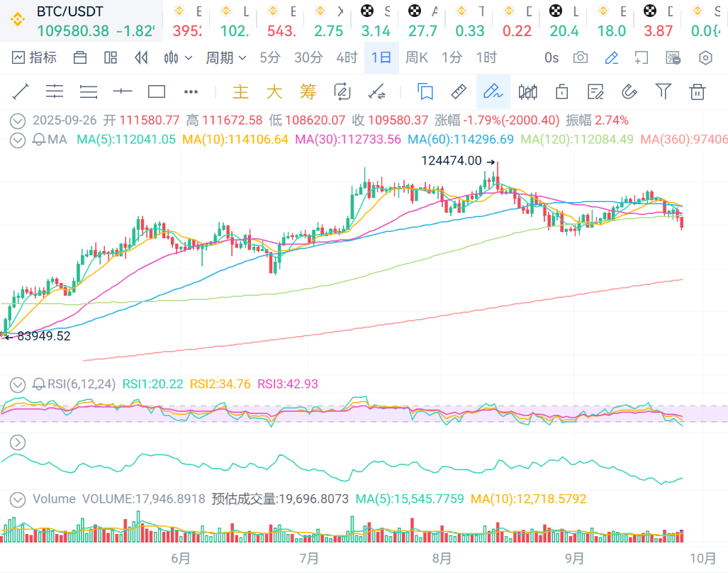The image size is (728, 573).
Task: Click the RSI alert bell icon
Action: click(x=39, y=384)
